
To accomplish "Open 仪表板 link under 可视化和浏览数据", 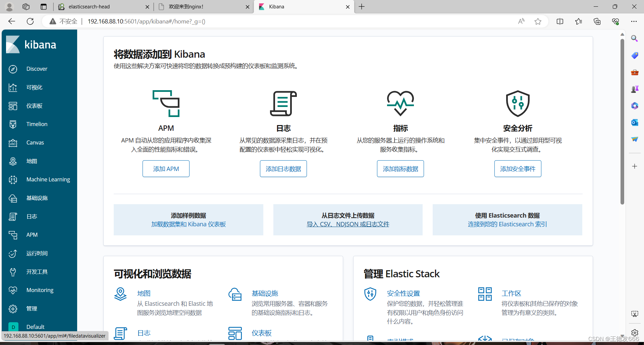I will (262, 333).
